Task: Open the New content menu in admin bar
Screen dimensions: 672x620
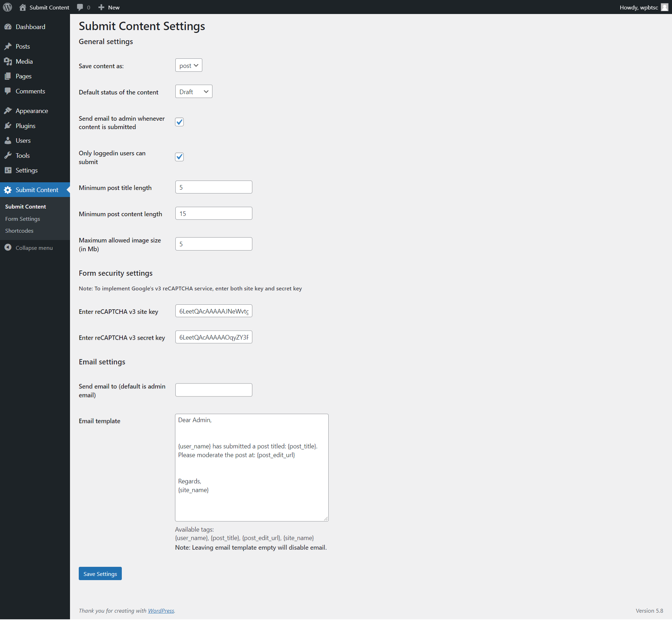Action: pyautogui.click(x=109, y=7)
